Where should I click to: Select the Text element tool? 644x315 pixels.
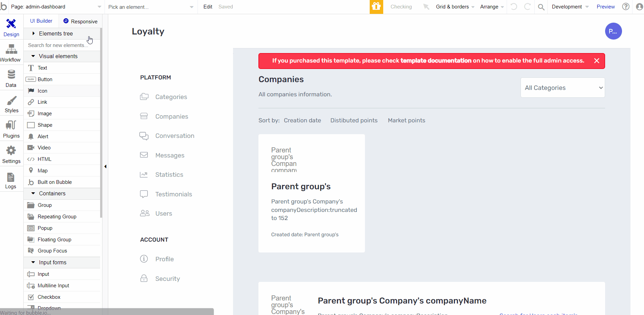click(x=62, y=68)
